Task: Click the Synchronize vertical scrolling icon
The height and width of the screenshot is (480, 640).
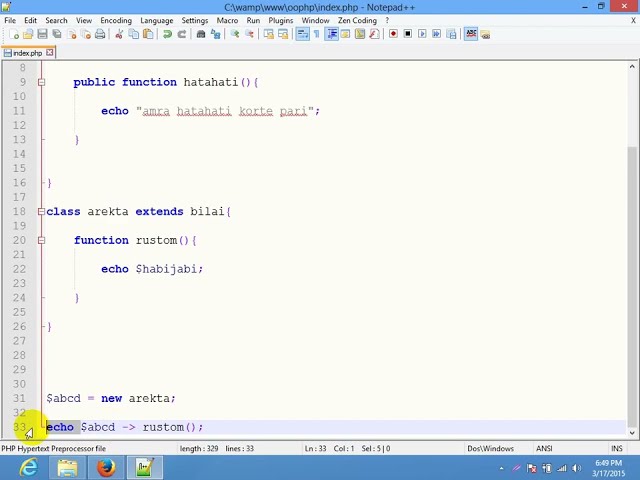Action: (x=269, y=34)
